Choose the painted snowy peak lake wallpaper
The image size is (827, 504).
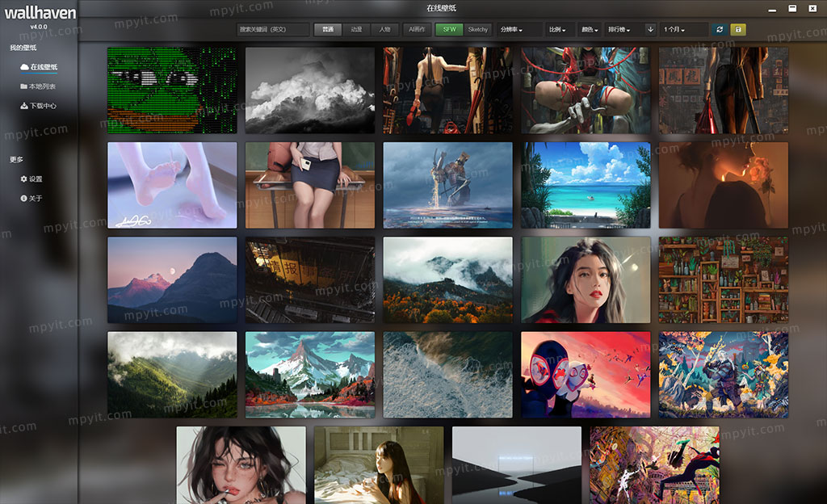[310, 375]
